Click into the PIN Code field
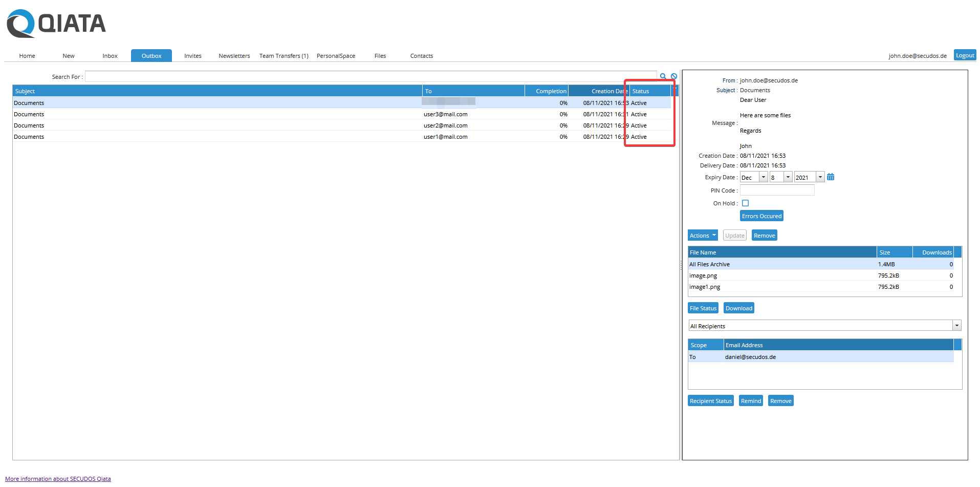The image size is (980, 487). [x=776, y=190]
